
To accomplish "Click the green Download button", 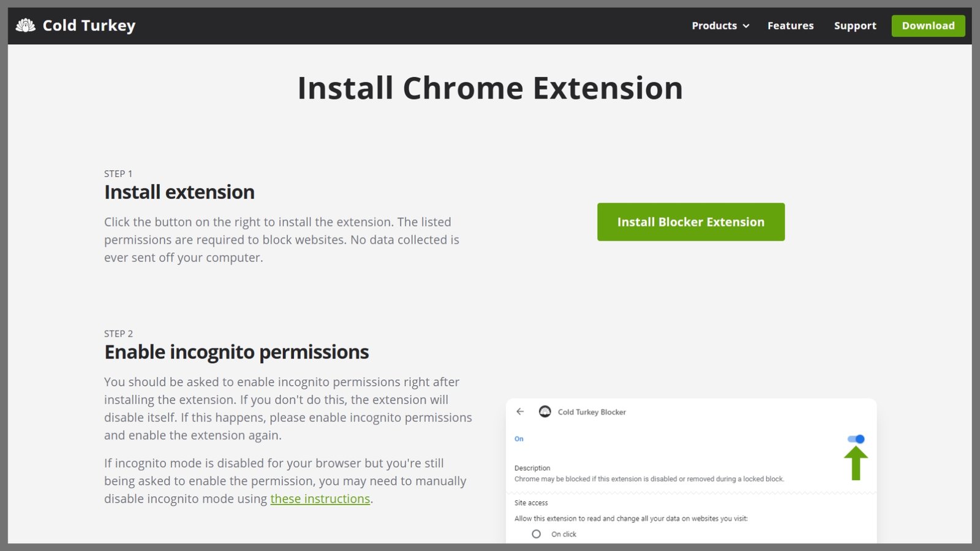I will coord(928,26).
